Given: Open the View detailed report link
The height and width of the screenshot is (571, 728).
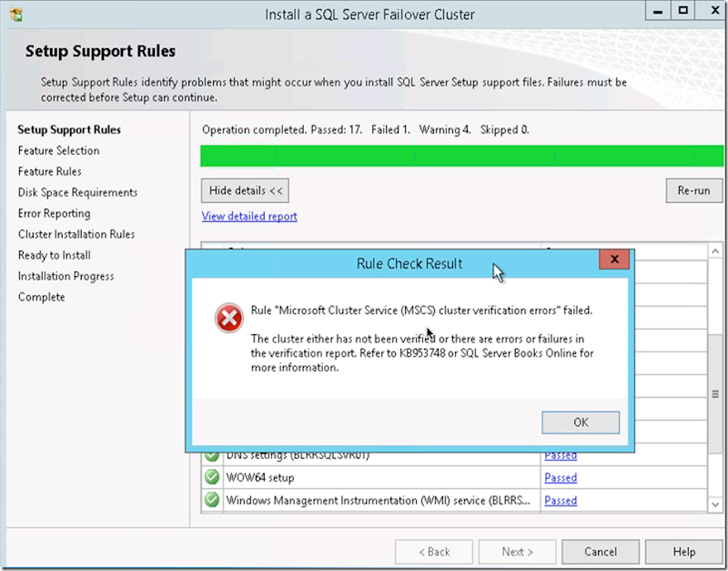Looking at the screenshot, I should (x=249, y=216).
